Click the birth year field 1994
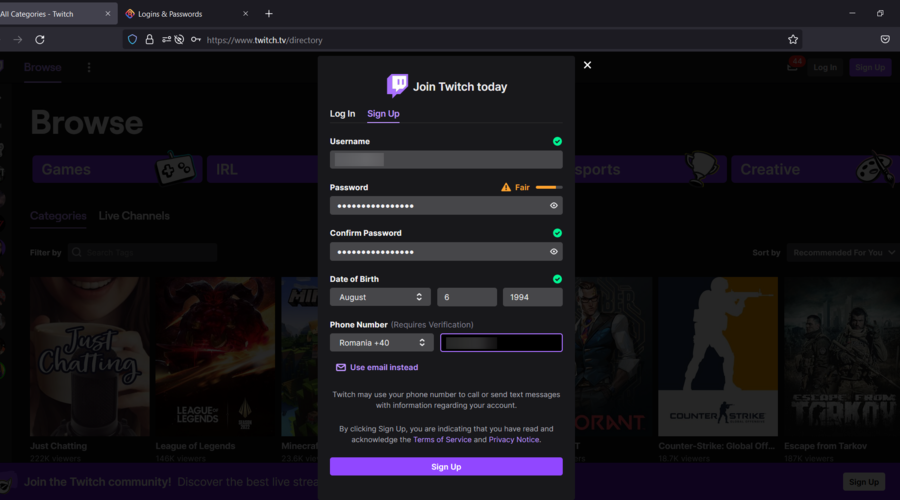Image resolution: width=900 pixels, height=500 pixels. tap(533, 297)
